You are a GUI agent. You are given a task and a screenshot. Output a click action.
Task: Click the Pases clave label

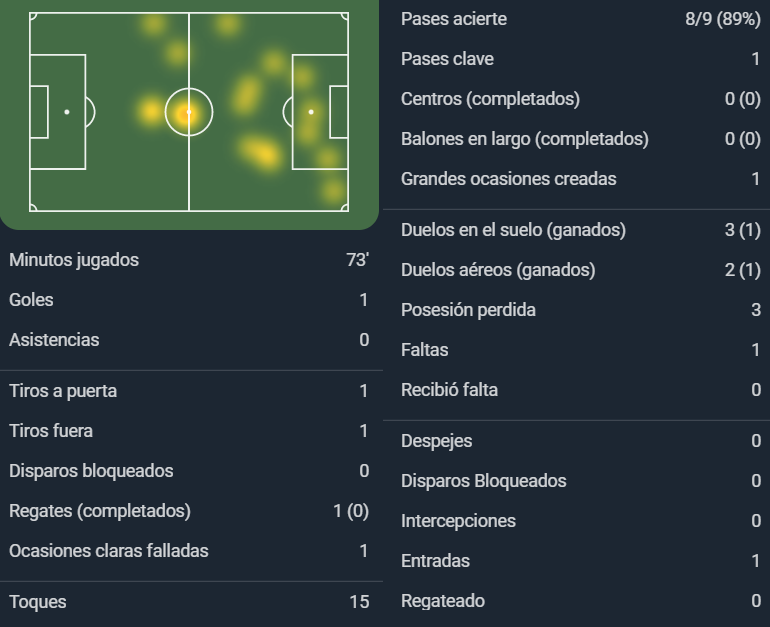pos(447,59)
